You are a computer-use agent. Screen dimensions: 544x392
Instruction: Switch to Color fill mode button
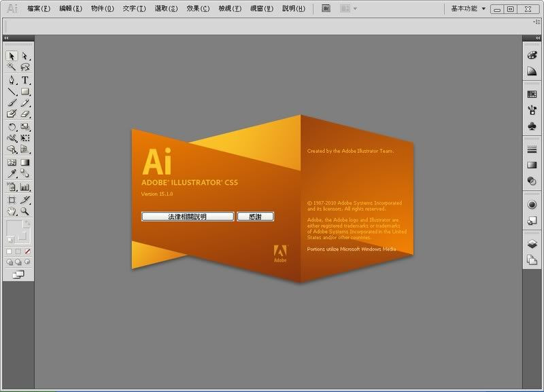click(x=10, y=251)
